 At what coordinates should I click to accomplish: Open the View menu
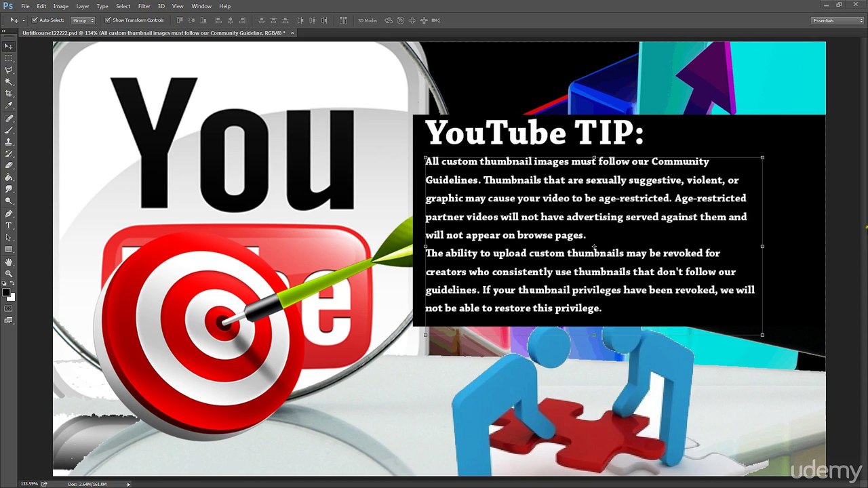[178, 6]
